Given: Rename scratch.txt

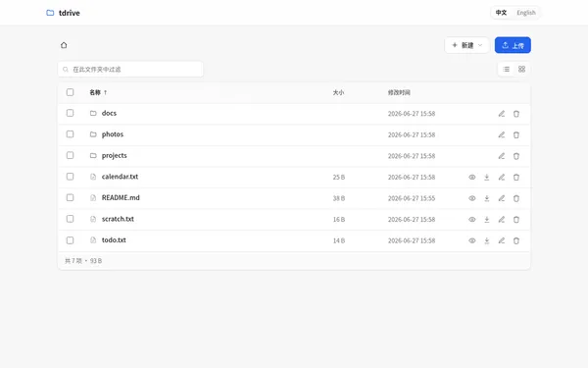Looking at the screenshot, I should [x=502, y=219].
